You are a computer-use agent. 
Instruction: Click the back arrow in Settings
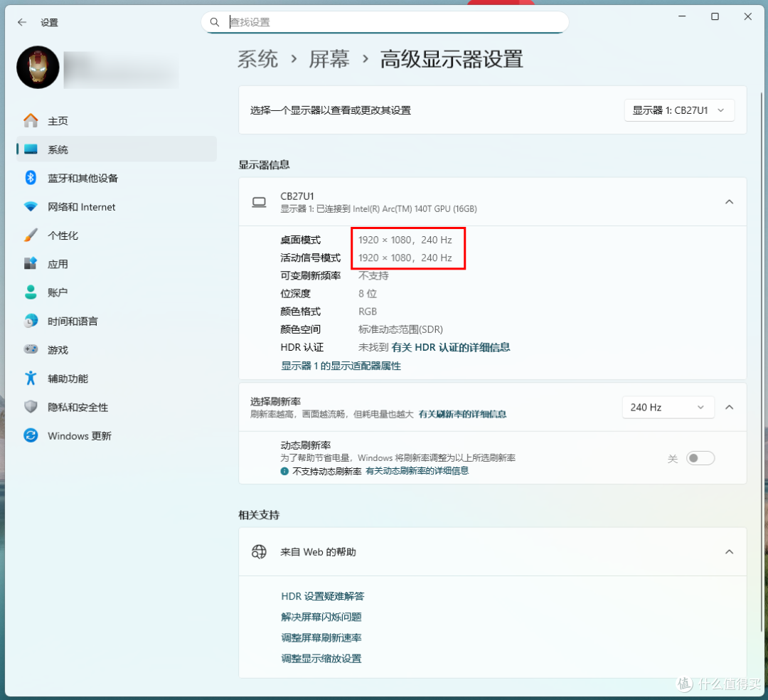point(21,22)
